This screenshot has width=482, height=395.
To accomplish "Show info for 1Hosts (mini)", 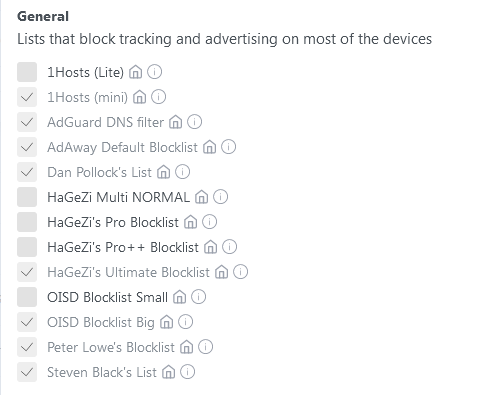I will pos(159,97).
